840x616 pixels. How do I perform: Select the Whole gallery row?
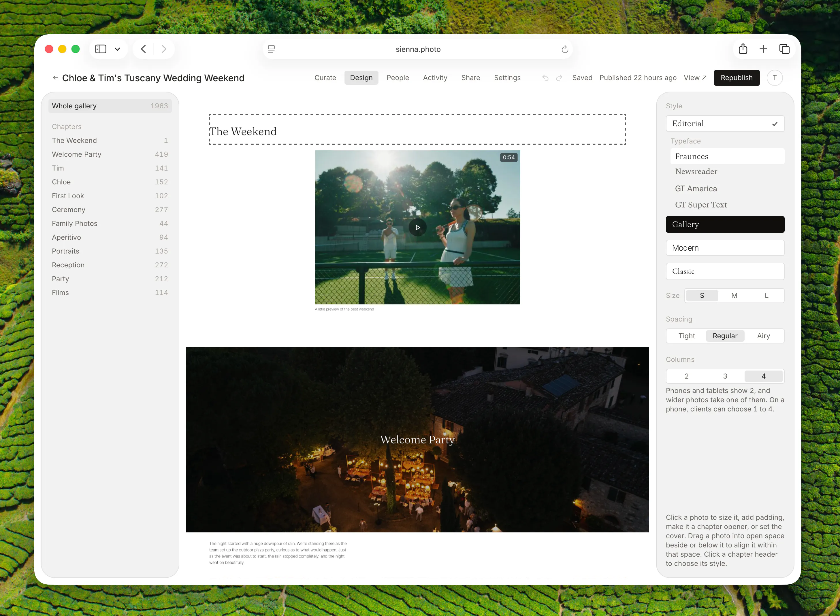click(x=110, y=106)
